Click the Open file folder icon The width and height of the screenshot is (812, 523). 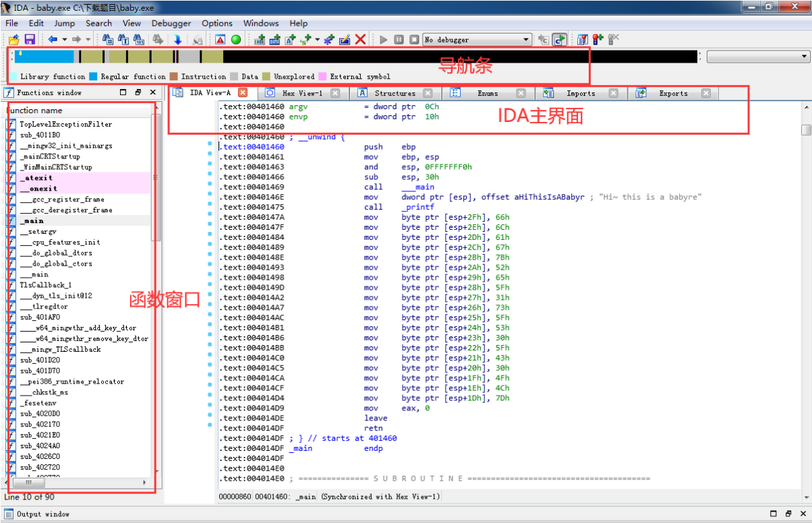point(13,40)
